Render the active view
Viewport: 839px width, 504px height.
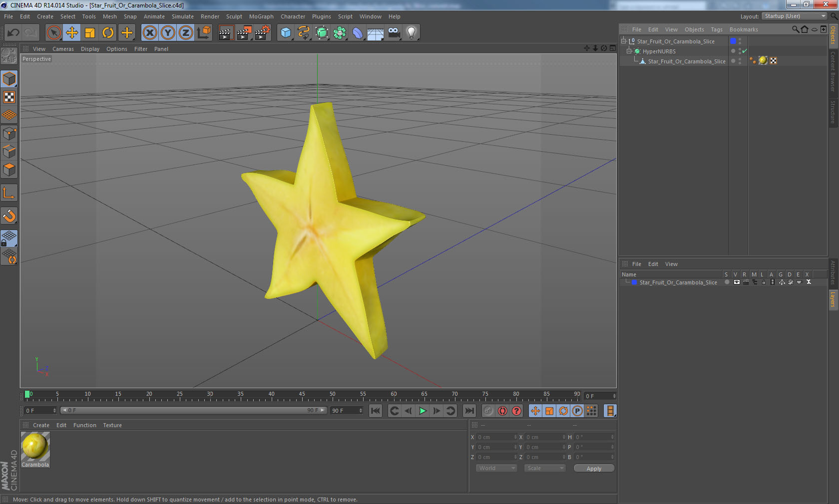click(x=226, y=33)
